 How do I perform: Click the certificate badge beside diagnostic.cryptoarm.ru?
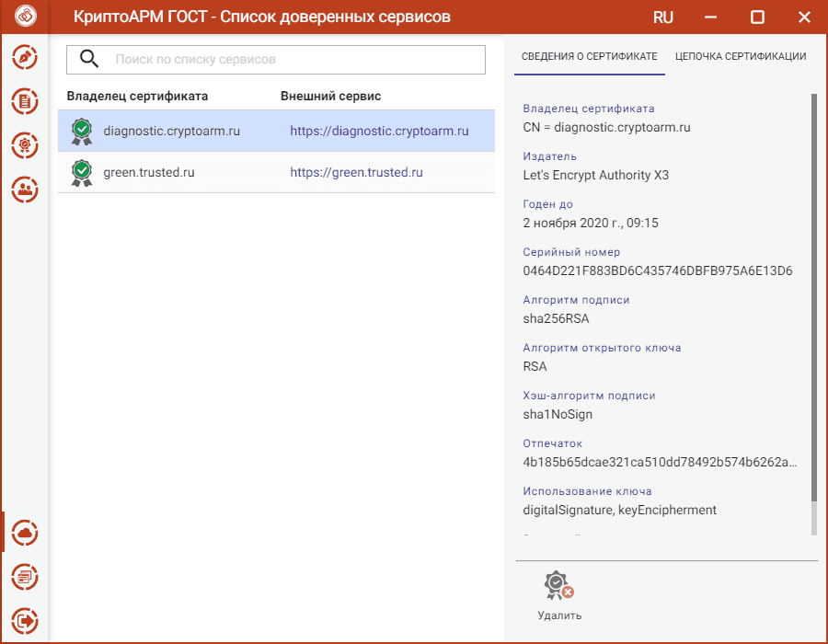(x=82, y=132)
